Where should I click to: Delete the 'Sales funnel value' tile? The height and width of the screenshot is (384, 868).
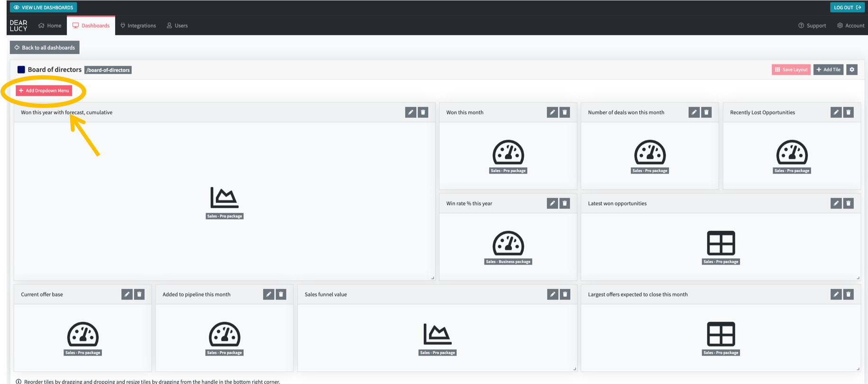[x=565, y=294]
